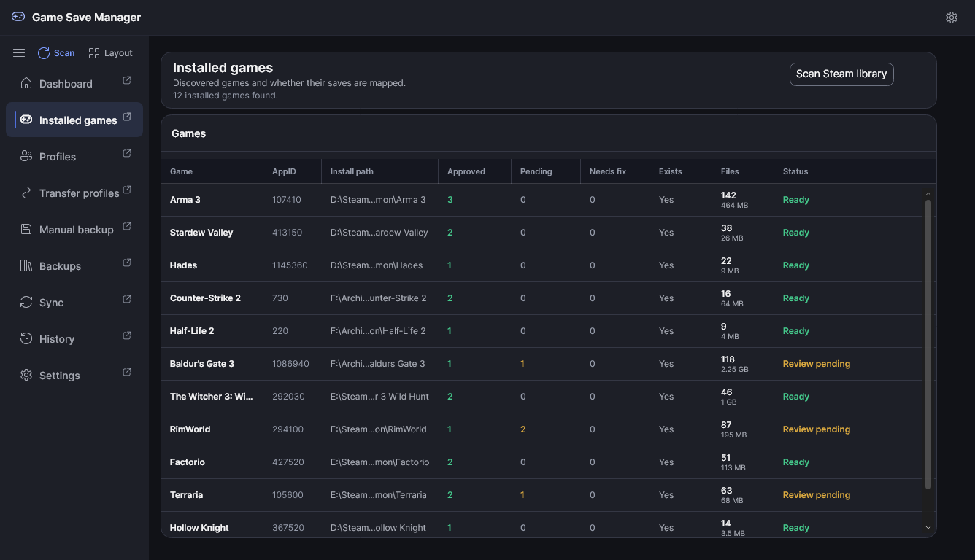The image size is (975, 560).
Task: Click the Manual backup floppy disk icon
Action: pos(26,229)
